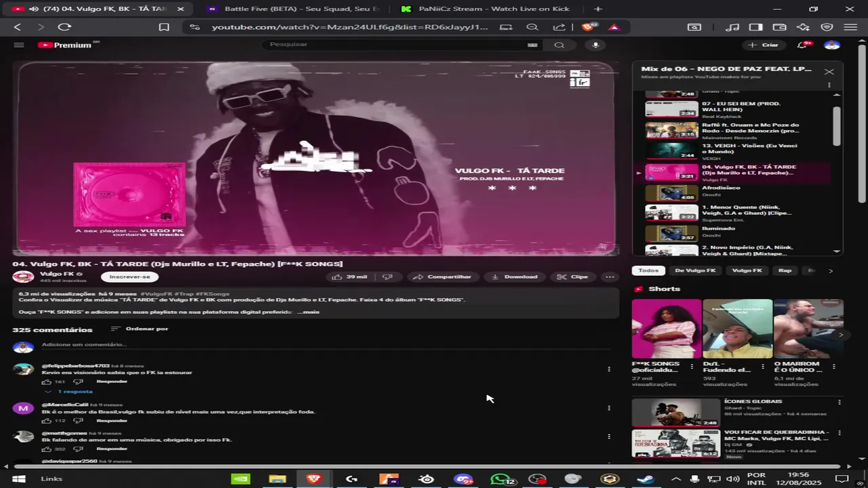Like felippebarbosa4703's comment

(x=47, y=382)
